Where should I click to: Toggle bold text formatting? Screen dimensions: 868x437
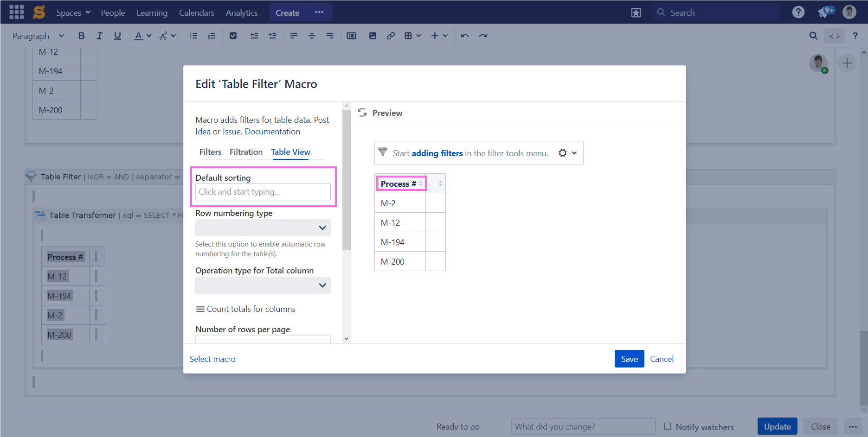point(82,35)
